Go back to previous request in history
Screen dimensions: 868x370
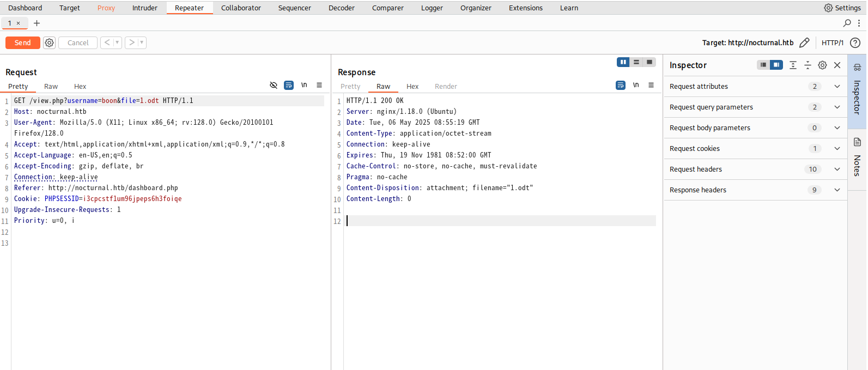coord(107,43)
